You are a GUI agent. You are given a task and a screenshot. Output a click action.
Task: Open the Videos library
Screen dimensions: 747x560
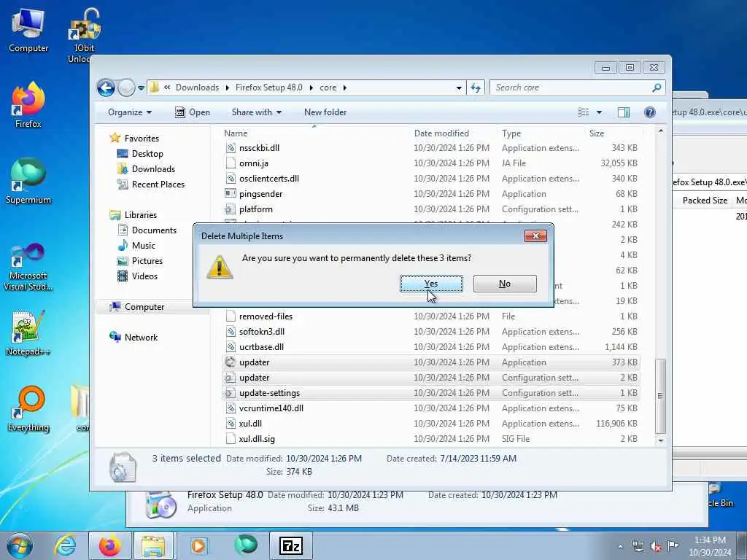pos(144,276)
